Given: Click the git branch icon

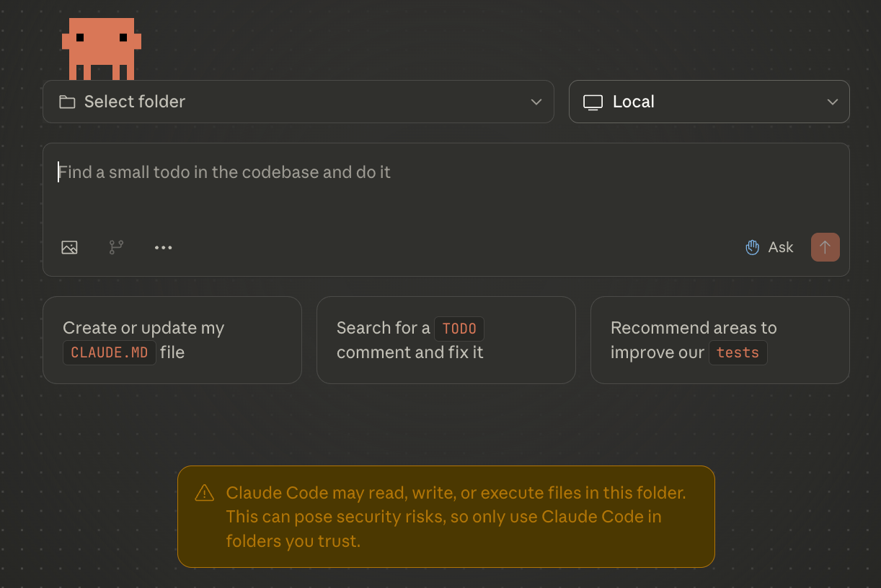Looking at the screenshot, I should [x=116, y=247].
